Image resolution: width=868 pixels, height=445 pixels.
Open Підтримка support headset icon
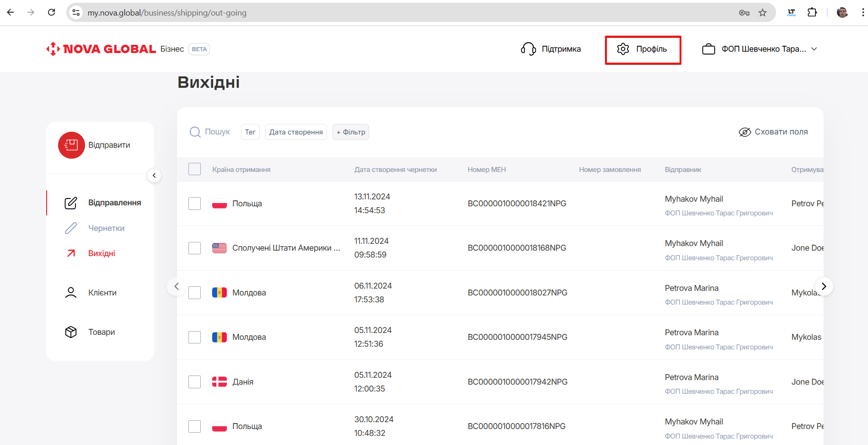pos(528,49)
